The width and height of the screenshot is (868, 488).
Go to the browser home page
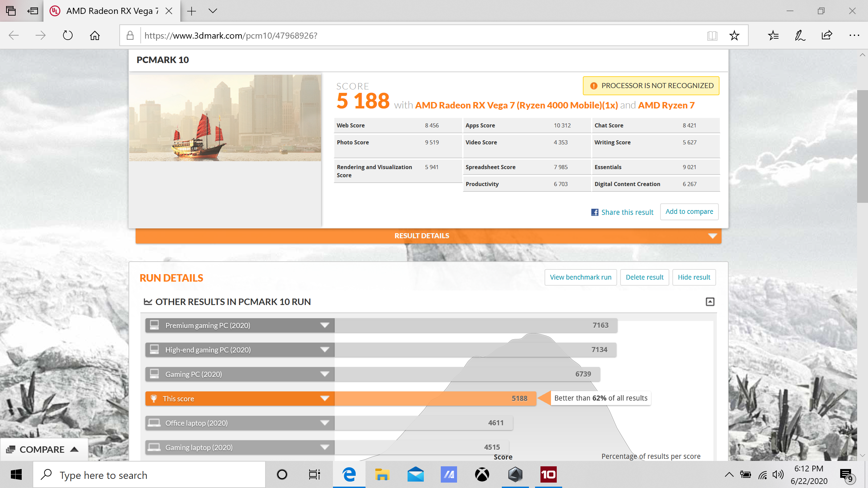95,35
